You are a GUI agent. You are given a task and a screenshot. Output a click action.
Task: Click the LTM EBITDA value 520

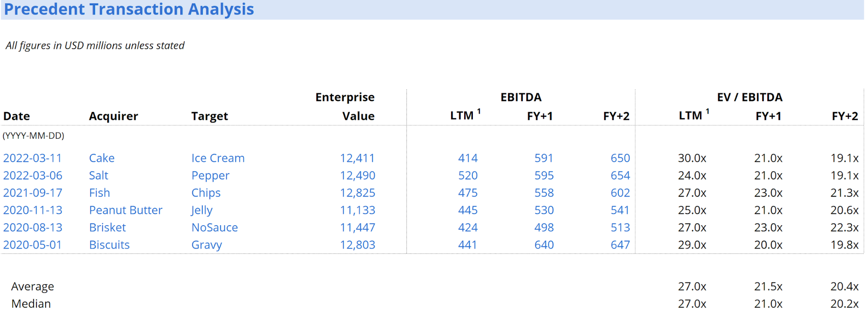coord(468,176)
